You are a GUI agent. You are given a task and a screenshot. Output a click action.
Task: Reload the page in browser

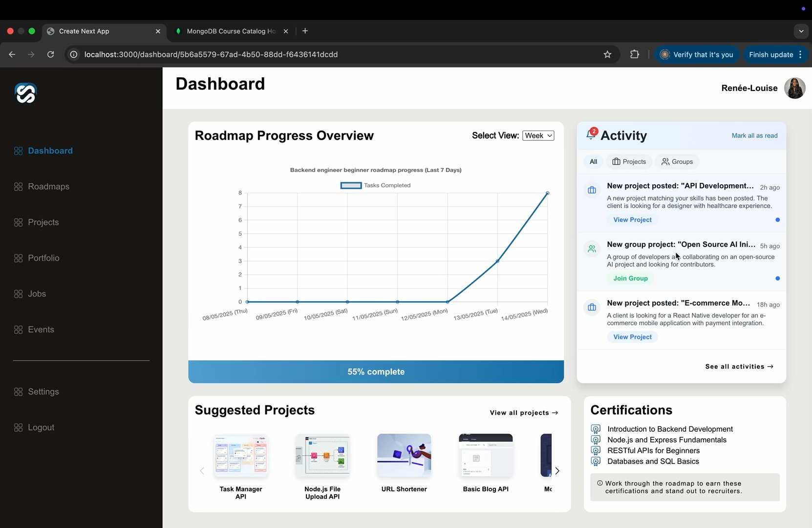click(x=50, y=54)
